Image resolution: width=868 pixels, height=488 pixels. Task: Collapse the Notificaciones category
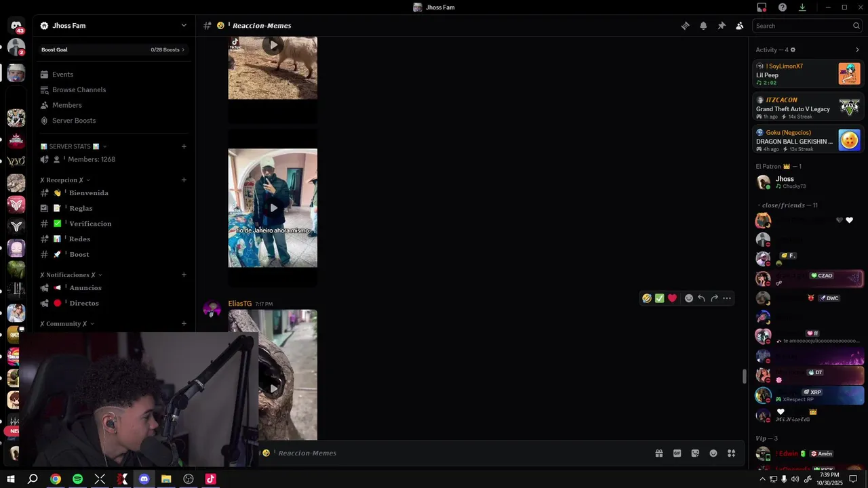[71, 275]
